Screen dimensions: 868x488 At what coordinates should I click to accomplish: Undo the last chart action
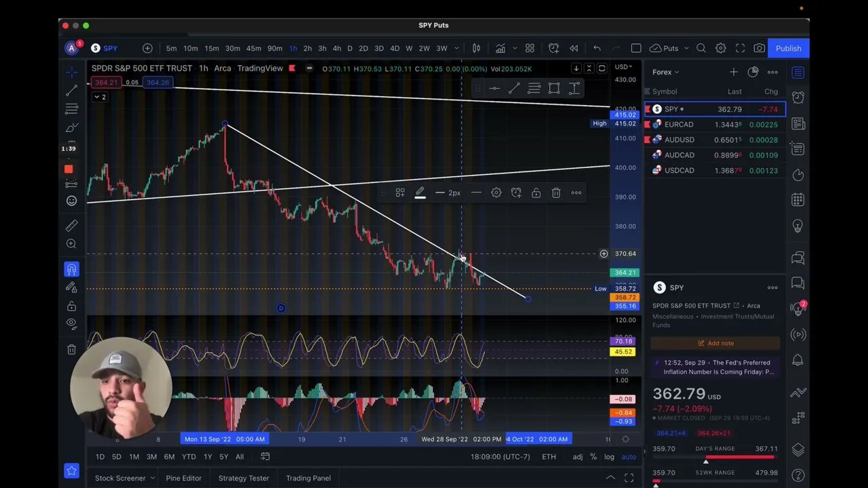597,48
